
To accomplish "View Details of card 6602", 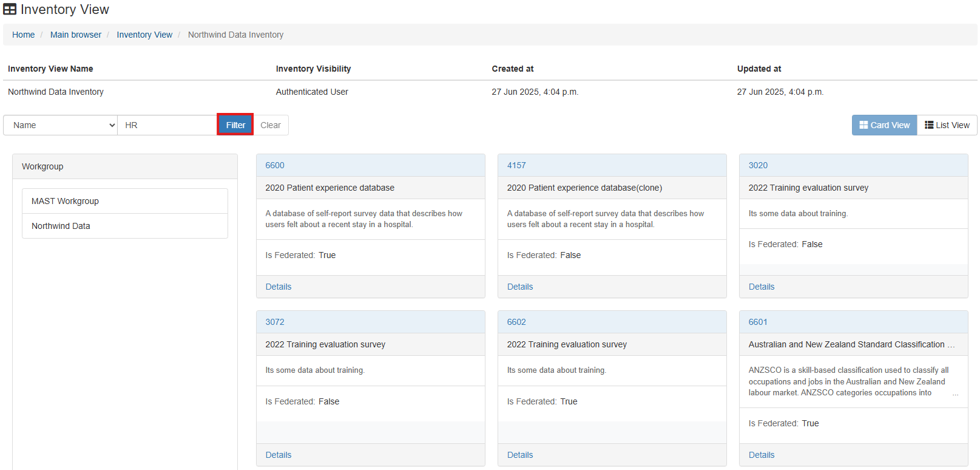I will 520,455.
